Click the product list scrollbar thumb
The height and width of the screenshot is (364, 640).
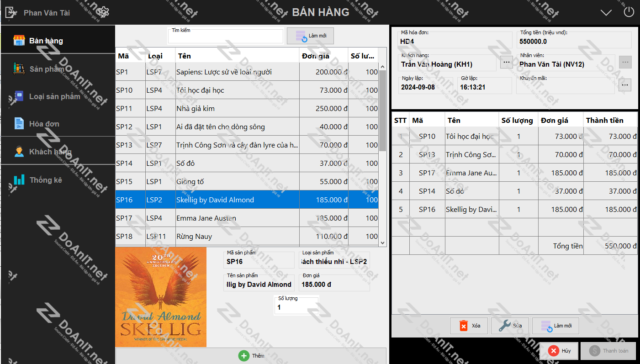click(x=383, y=111)
